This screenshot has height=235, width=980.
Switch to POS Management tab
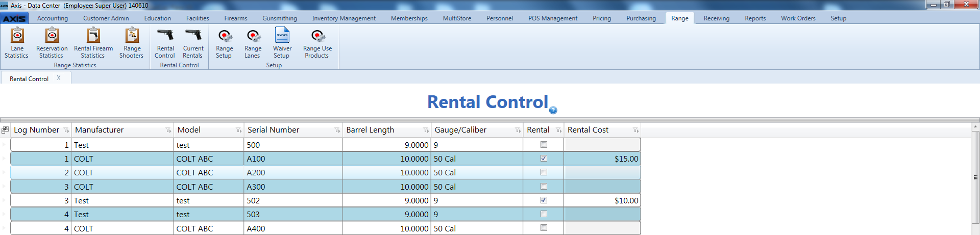pos(553,18)
